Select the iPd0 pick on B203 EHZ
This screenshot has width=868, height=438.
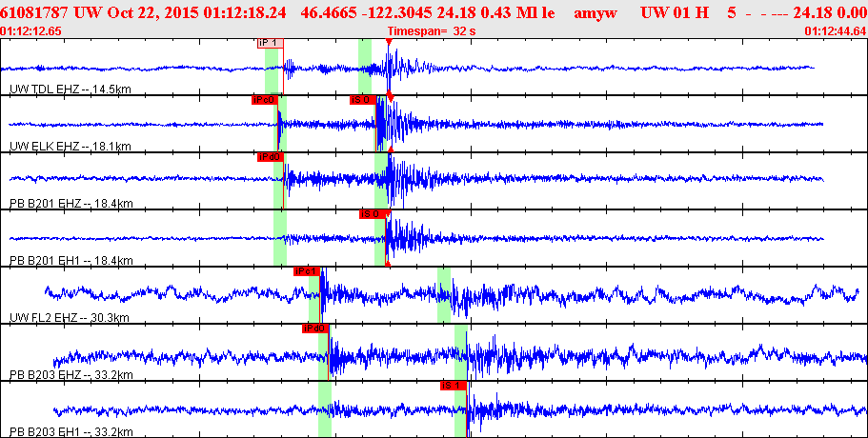(315, 328)
